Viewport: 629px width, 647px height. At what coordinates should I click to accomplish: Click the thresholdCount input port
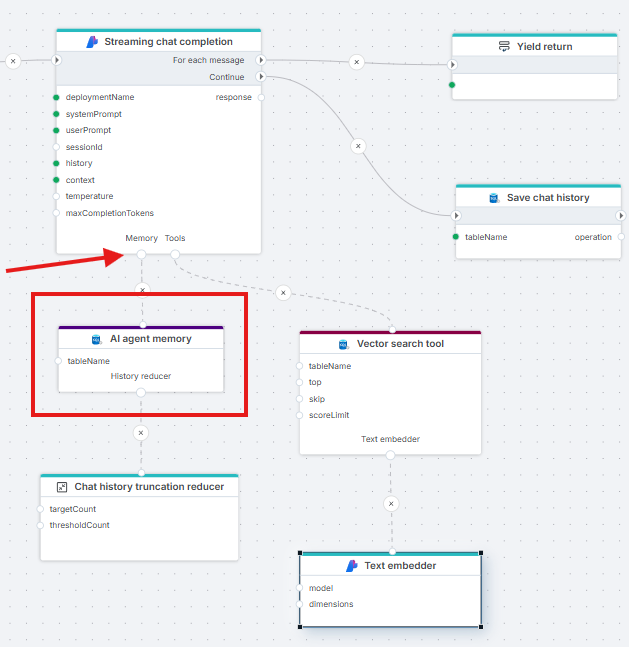coord(40,525)
